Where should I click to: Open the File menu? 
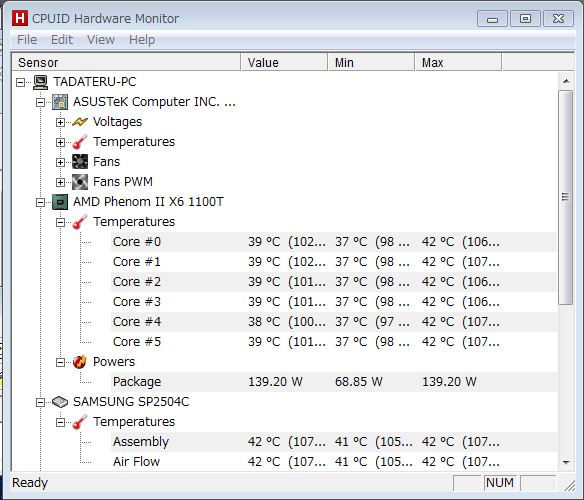click(x=27, y=39)
